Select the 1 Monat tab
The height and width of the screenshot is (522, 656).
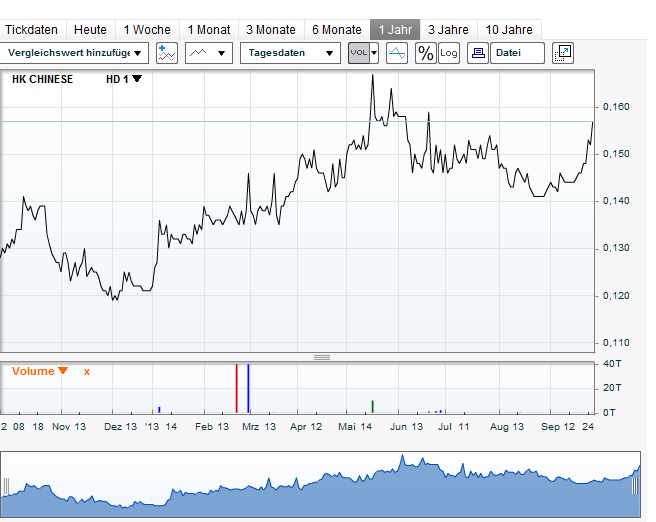[x=209, y=30]
